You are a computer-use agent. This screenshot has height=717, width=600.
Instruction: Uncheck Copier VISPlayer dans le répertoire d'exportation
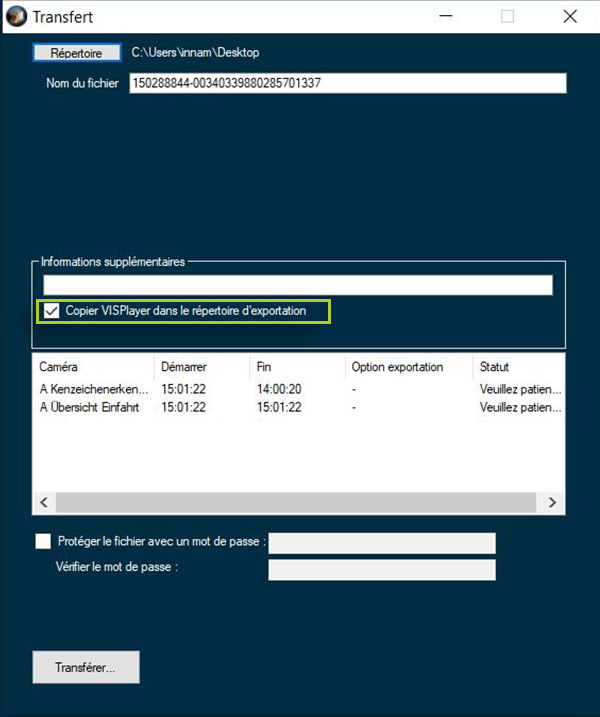[x=52, y=312]
